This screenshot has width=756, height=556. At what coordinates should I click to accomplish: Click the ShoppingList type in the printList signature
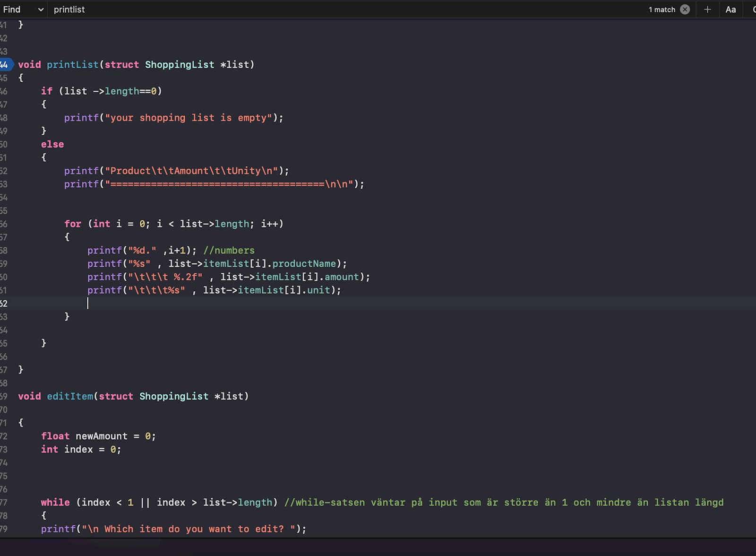point(180,65)
